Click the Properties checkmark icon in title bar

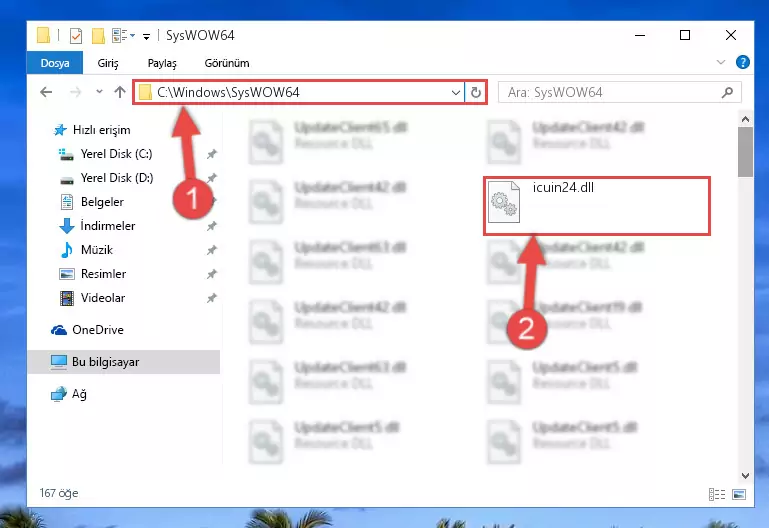coord(76,36)
